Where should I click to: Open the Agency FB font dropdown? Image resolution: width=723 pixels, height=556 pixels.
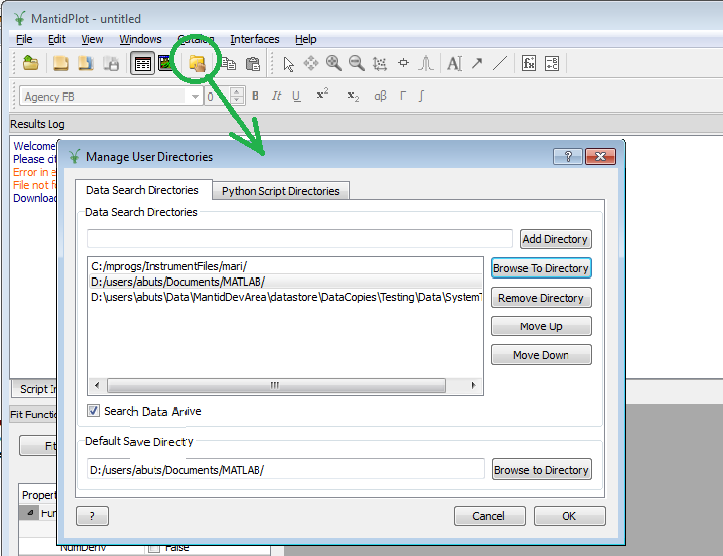coord(195,97)
